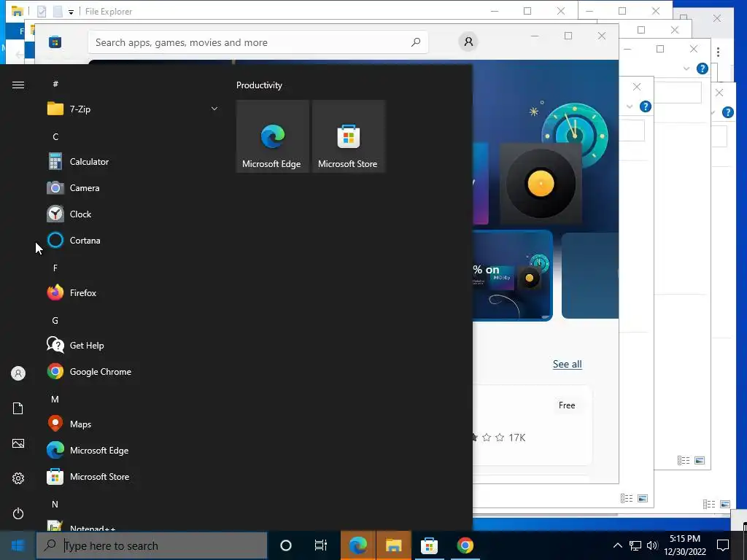Click the Free button in Store

[566, 405]
